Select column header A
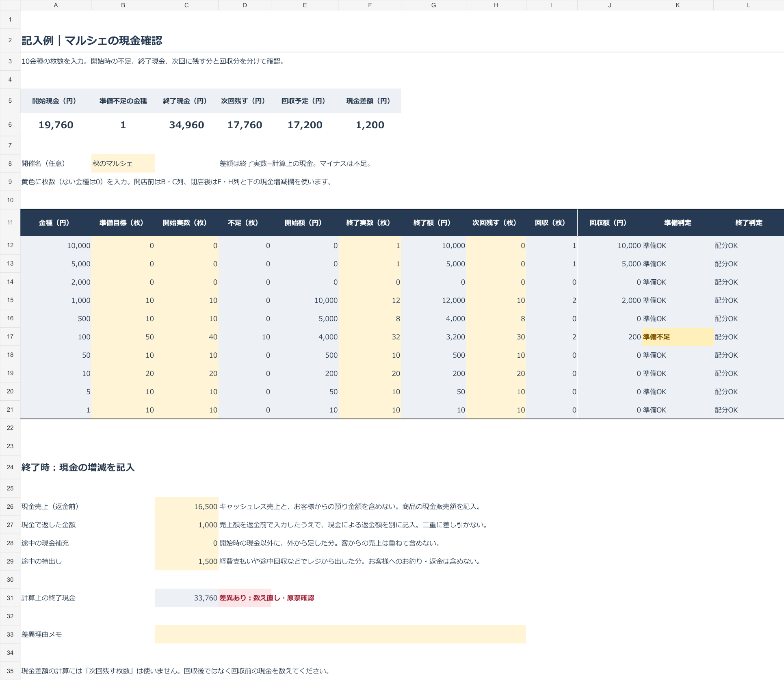The height and width of the screenshot is (680, 784). click(56, 5)
